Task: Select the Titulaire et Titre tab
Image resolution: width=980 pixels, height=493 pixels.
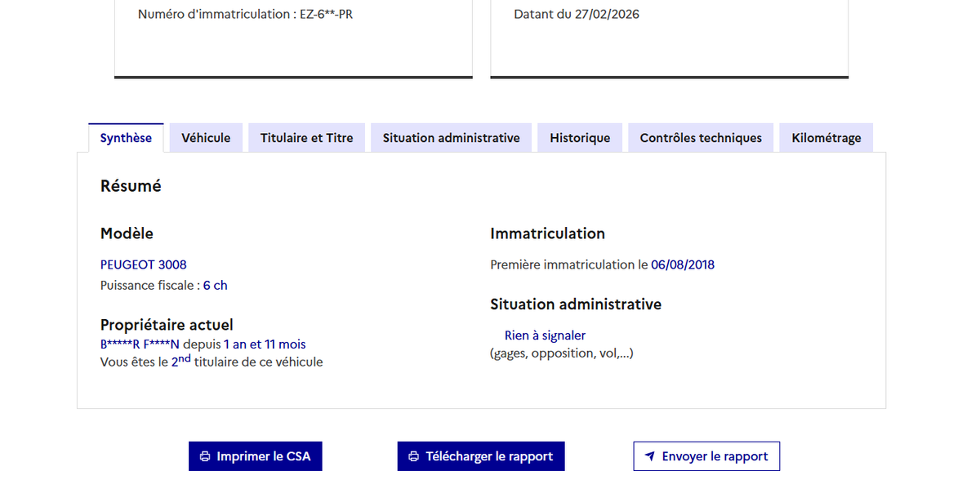Action: 306,138
